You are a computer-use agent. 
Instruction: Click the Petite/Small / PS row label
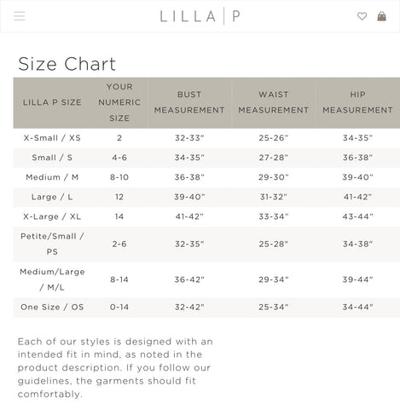[52, 244]
